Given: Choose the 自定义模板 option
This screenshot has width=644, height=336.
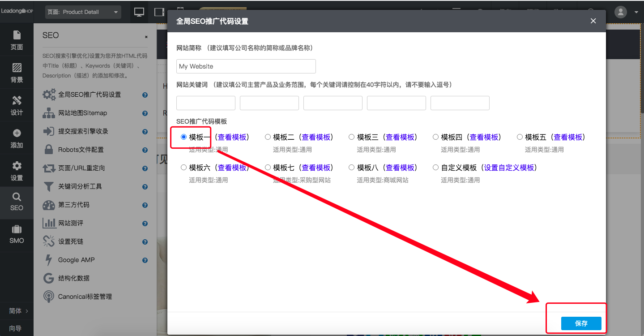Looking at the screenshot, I should (x=435, y=167).
